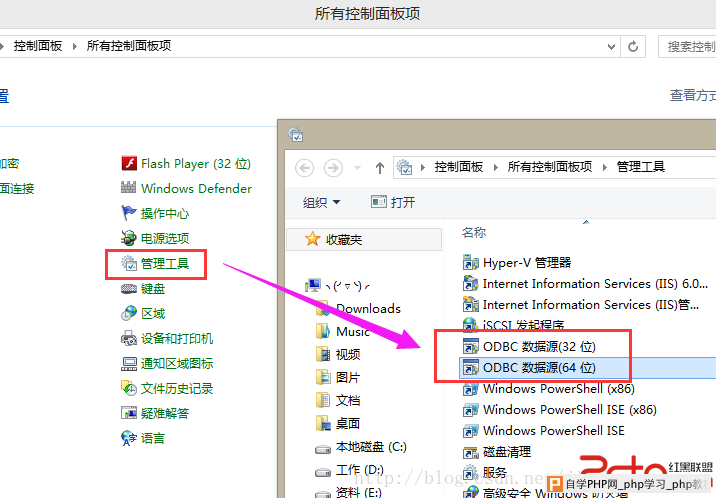Open Flash Player (32 位) icon
The height and width of the screenshot is (498, 716).
129,163
